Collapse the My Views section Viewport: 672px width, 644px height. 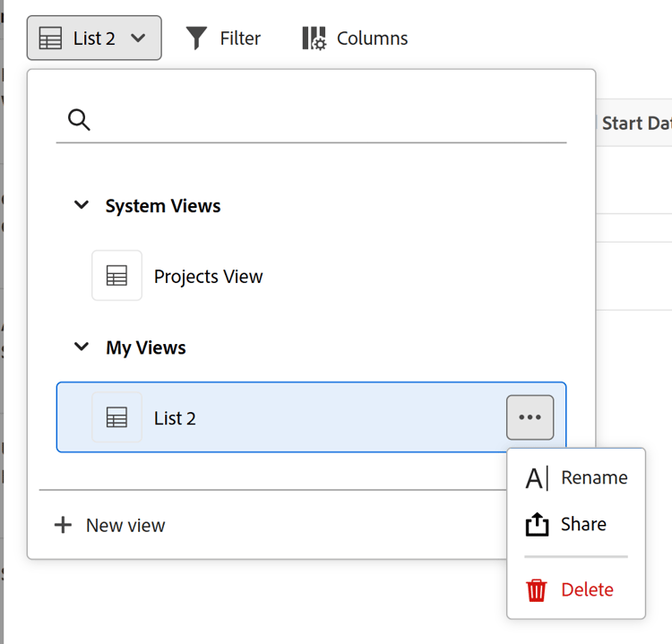tap(82, 347)
